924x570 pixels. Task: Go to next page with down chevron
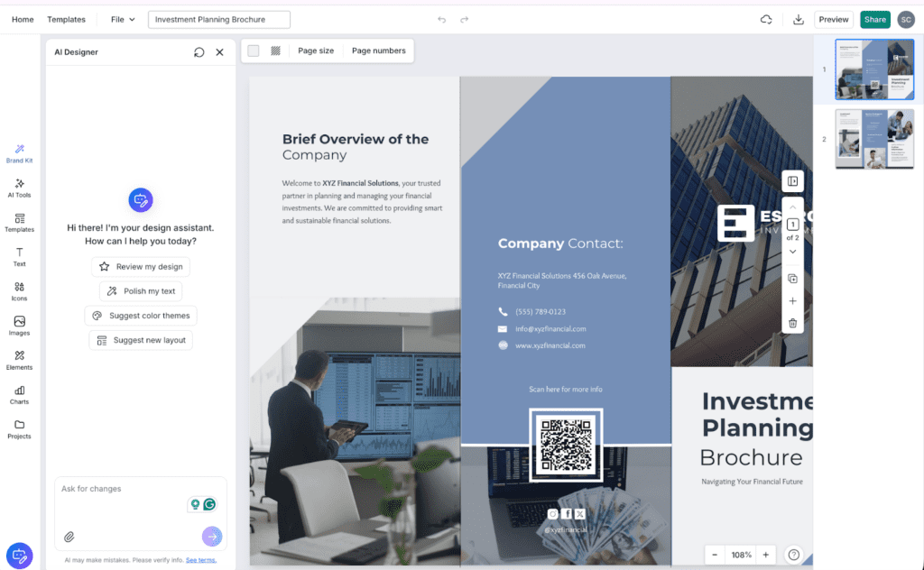[x=792, y=252]
